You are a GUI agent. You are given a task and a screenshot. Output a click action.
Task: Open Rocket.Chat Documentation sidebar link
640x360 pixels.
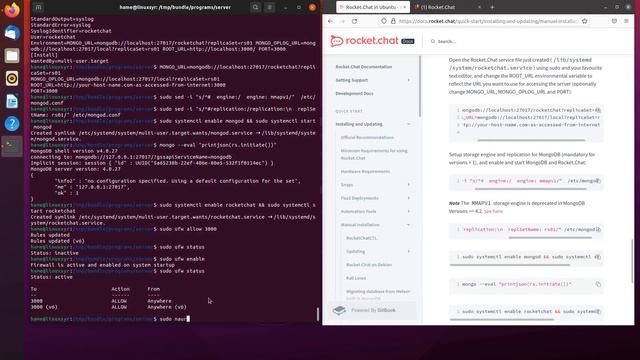[x=364, y=67]
